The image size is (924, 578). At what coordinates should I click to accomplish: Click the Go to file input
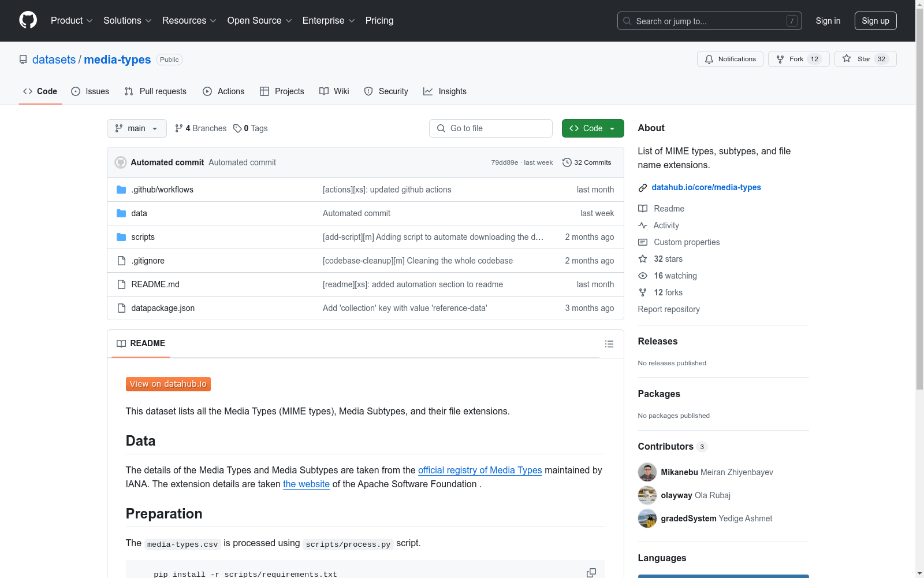click(x=491, y=128)
